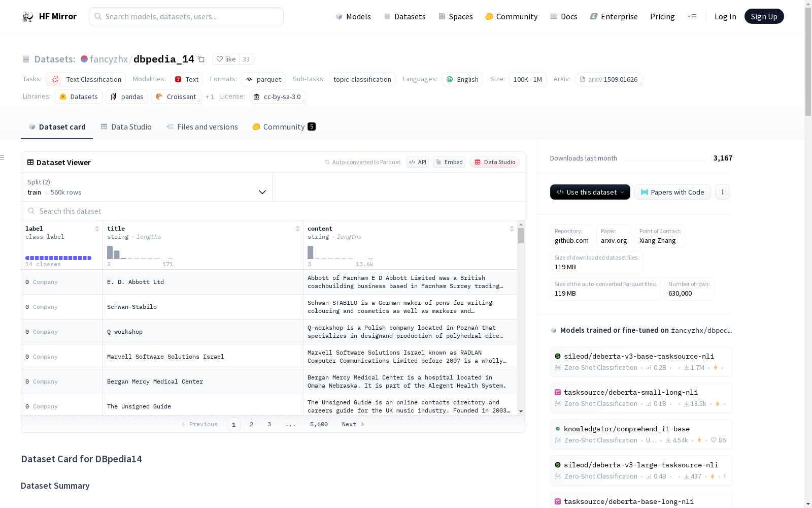Click the left sidebar toggle icon
Screen dimensions: 812x508
pyautogui.click(x=2, y=157)
